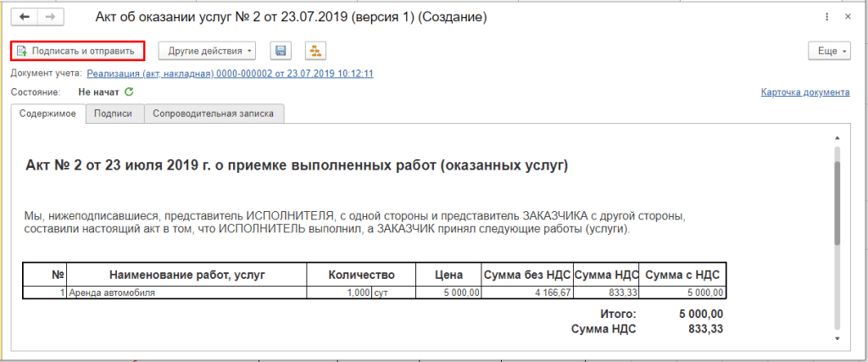
Task: Switch to the "Содержимое" tab
Action: click(48, 114)
